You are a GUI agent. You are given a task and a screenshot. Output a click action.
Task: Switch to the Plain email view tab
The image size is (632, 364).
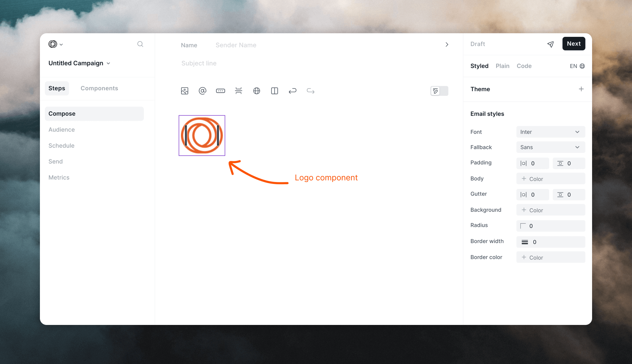502,66
